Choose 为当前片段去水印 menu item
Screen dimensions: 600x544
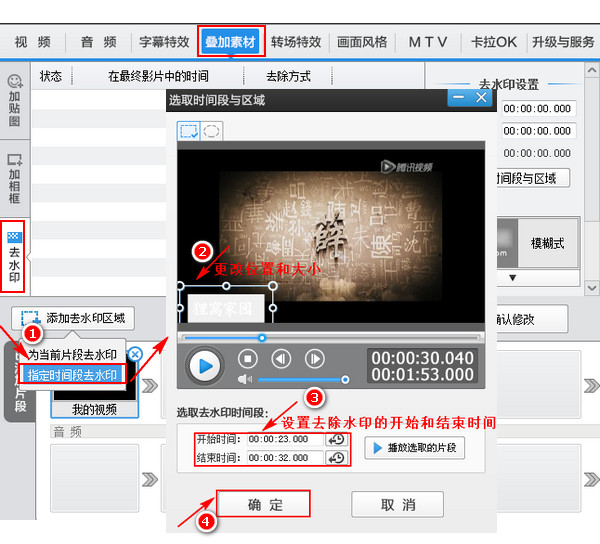(x=72, y=355)
